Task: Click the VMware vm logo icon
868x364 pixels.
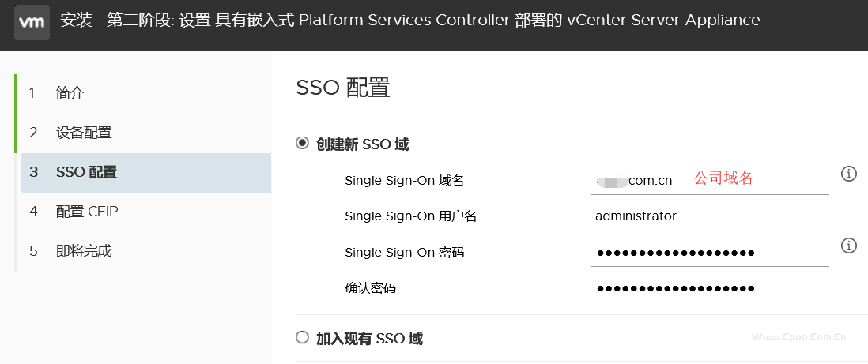Action: [x=32, y=22]
